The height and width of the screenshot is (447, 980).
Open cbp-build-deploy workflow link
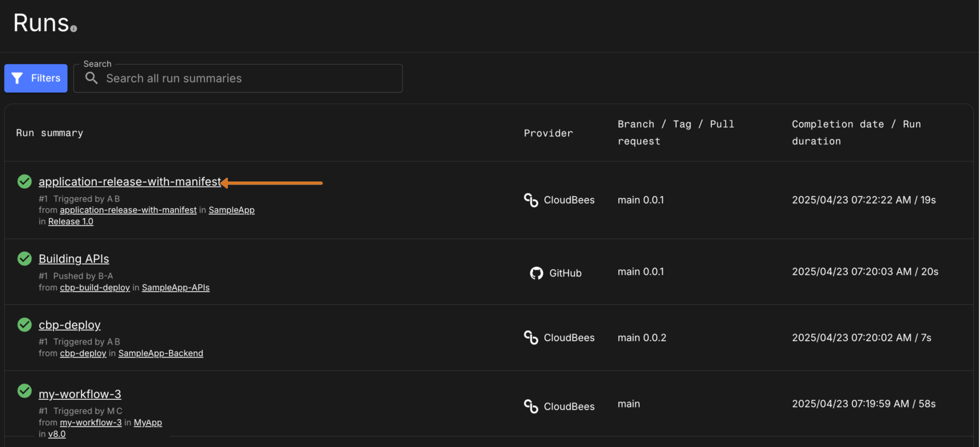(x=95, y=287)
